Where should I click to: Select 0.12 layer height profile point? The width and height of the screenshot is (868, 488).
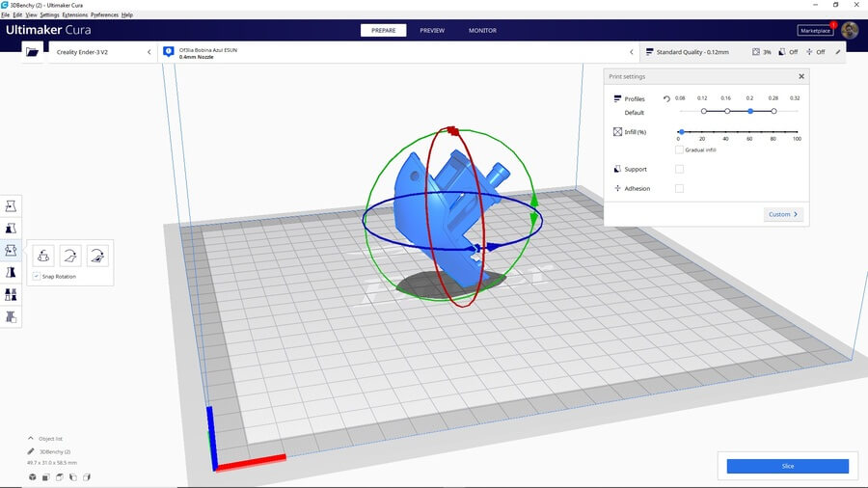(x=704, y=111)
